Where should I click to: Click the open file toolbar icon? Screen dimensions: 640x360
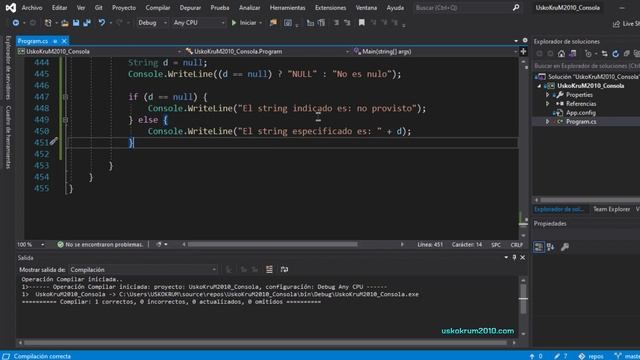[x=65, y=23]
